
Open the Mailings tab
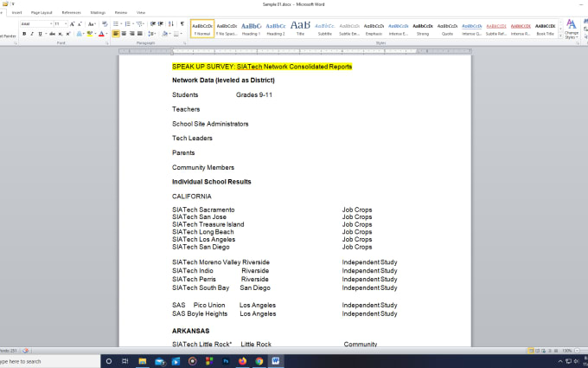[98, 13]
